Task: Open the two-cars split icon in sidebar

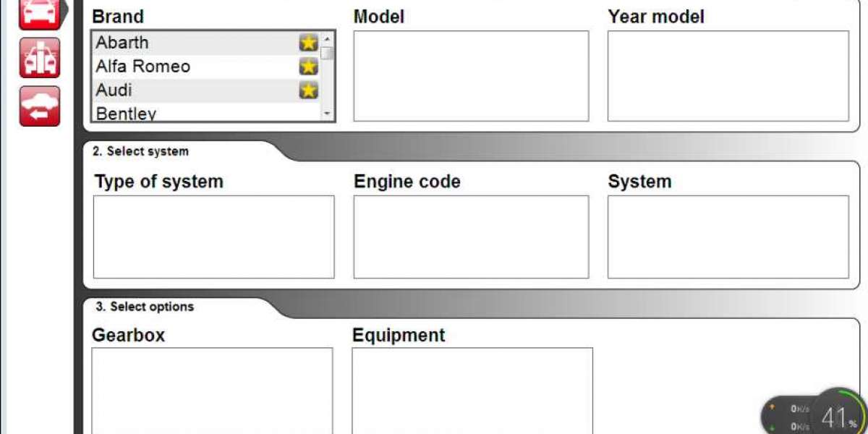Action: tap(39, 58)
